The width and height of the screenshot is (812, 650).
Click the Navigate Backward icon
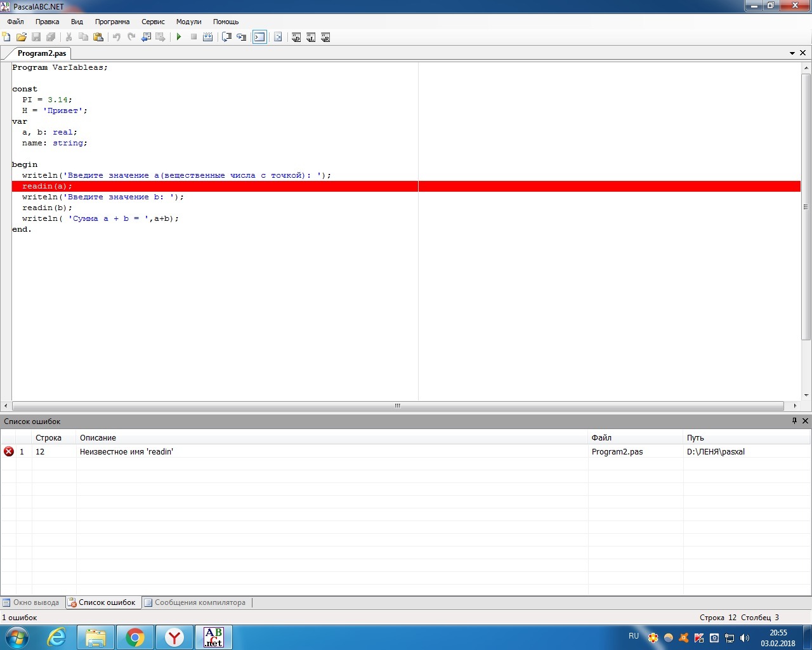[146, 37]
